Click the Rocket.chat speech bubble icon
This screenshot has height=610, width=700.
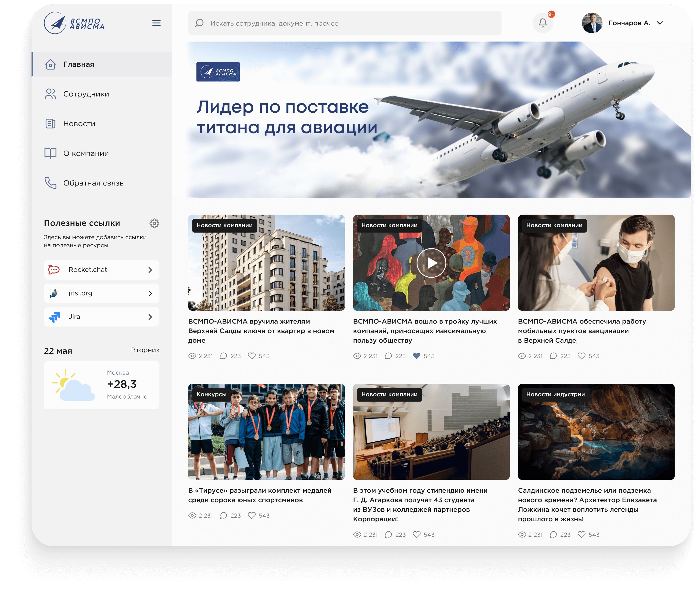(54, 270)
